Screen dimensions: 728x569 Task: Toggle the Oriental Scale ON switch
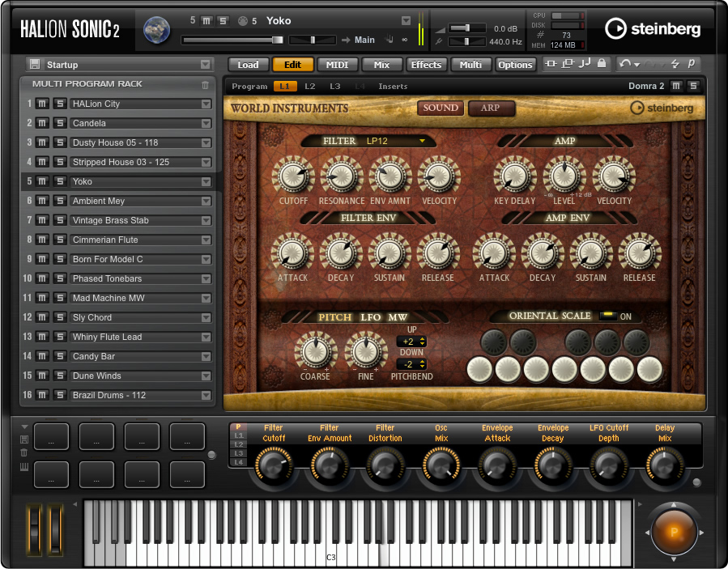tap(607, 316)
